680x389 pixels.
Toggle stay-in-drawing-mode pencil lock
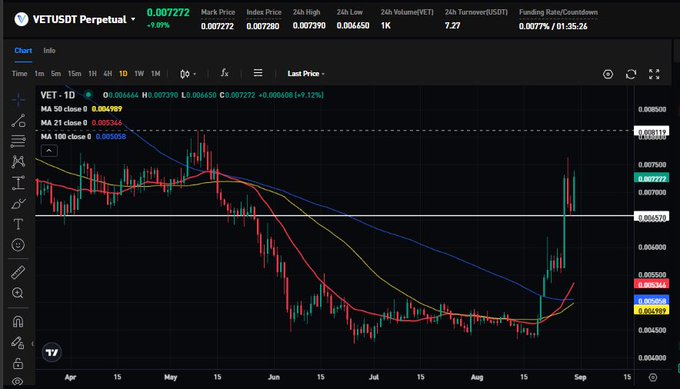[18, 343]
